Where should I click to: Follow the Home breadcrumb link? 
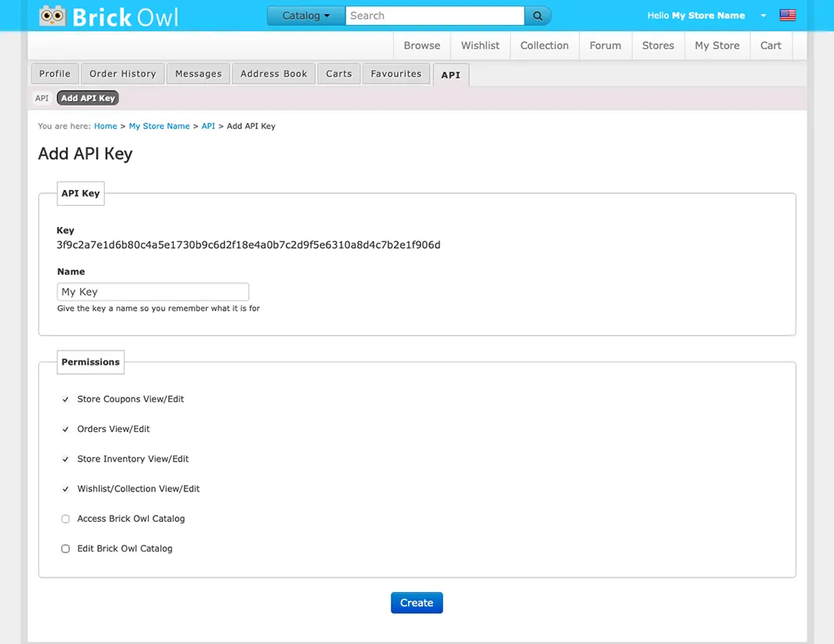tap(105, 126)
